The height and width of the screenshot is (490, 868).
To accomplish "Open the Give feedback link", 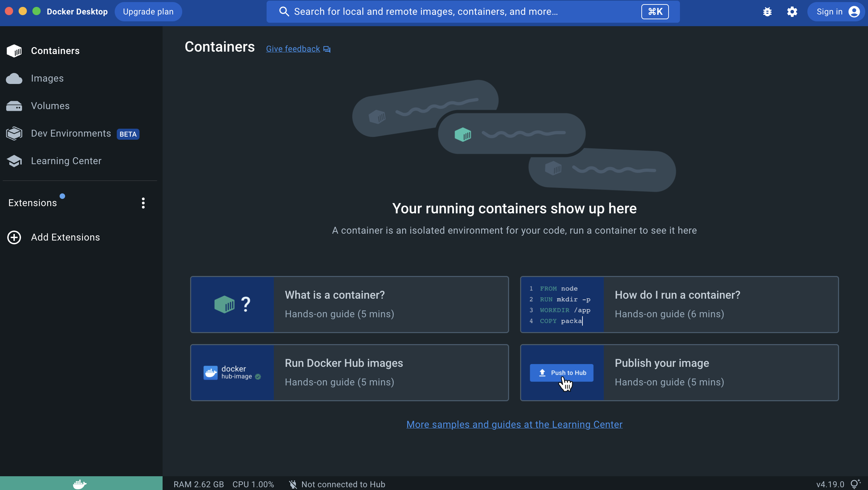I will [293, 49].
